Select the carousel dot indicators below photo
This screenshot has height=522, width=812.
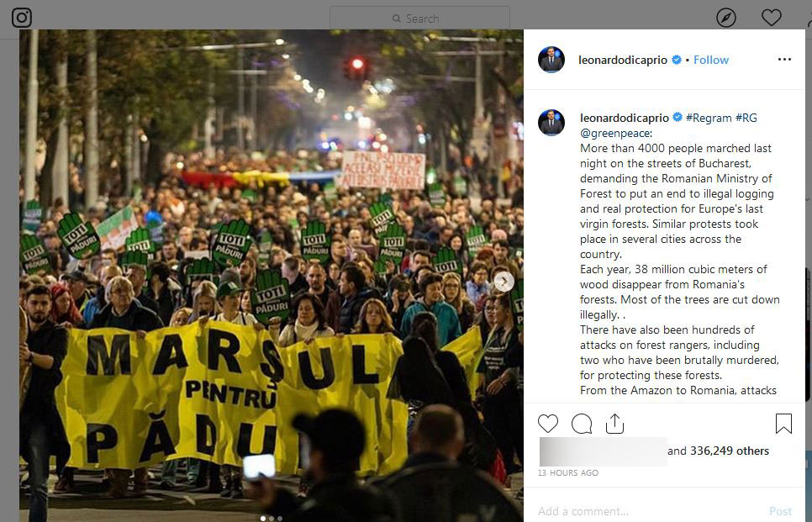[x=272, y=518]
